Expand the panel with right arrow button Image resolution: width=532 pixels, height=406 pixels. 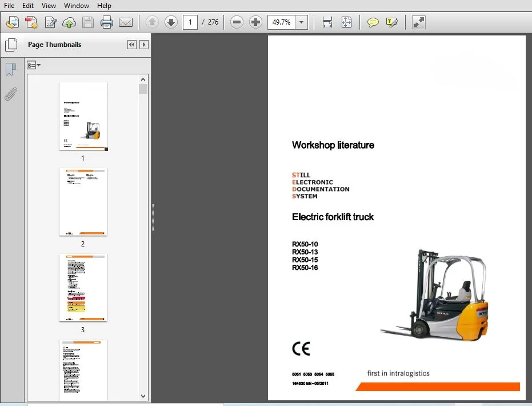click(144, 45)
